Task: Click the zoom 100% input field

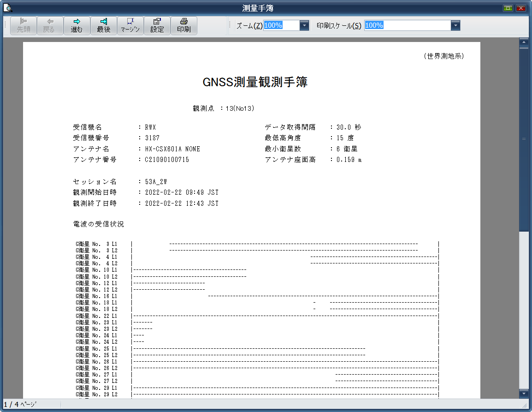Action: [282, 25]
